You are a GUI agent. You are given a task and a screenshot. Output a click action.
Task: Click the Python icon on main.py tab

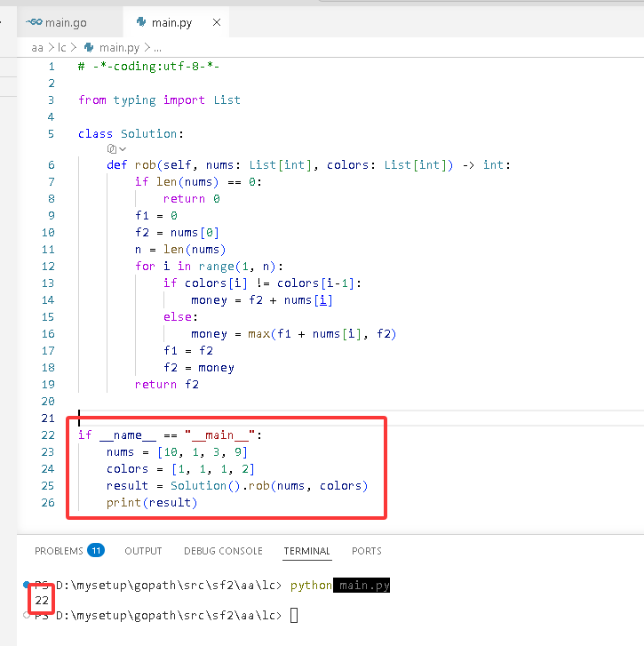(x=141, y=22)
